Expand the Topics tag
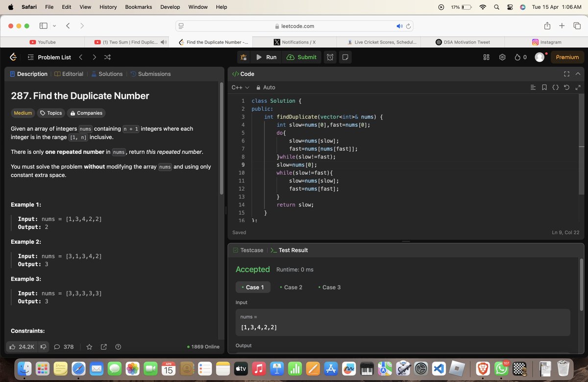Image resolution: width=588 pixels, height=382 pixels. 51,113
